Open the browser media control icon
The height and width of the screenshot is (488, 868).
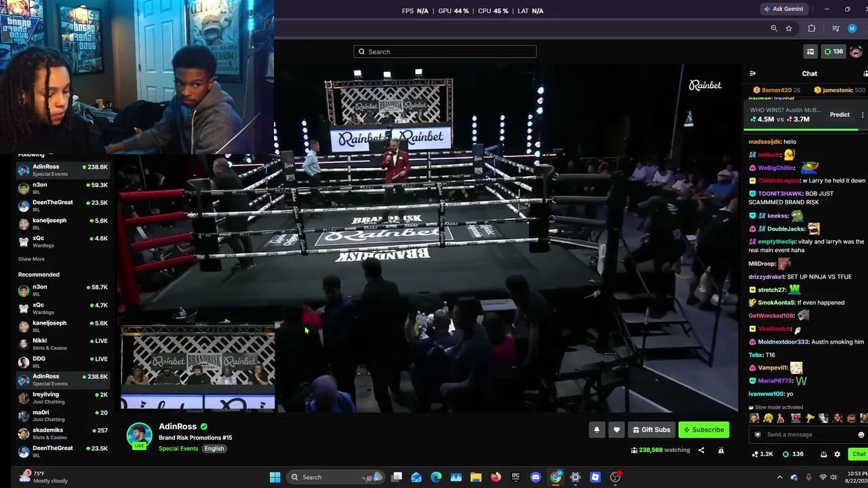click(835, 28)
